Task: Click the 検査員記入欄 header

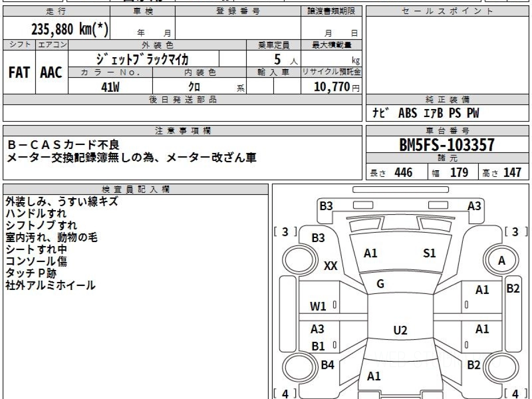Action: click(136, 189)
